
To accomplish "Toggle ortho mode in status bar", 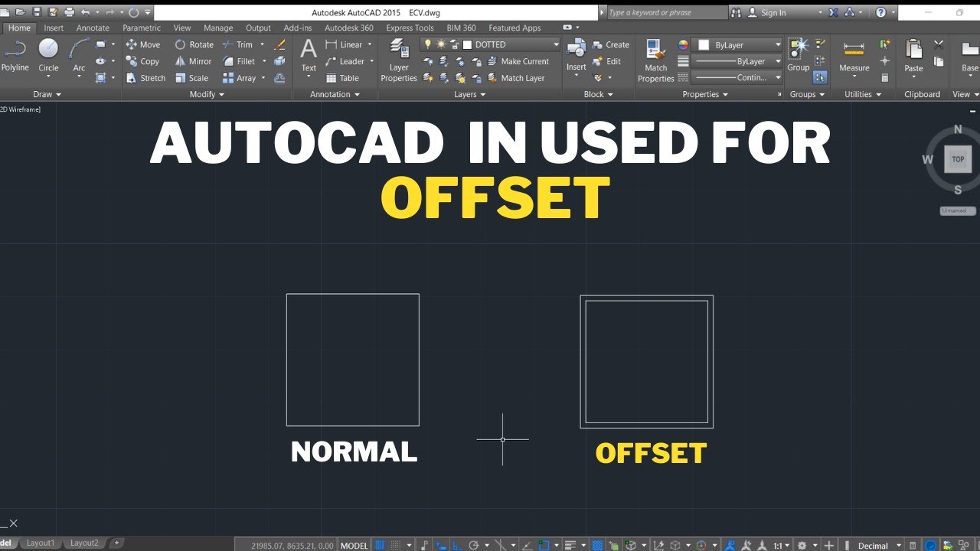I will pyautogui.click(x=457, y=545).
